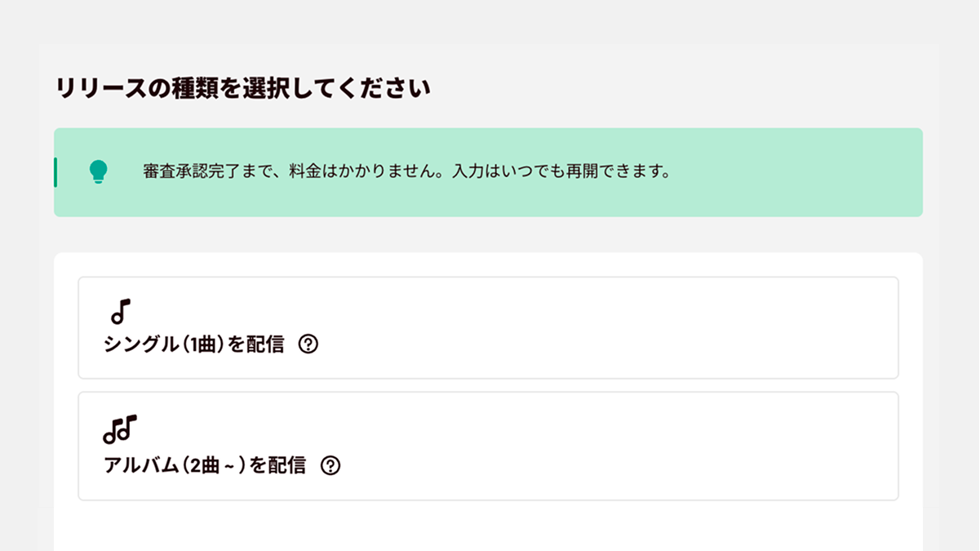Click the lightbulb icon in green banner
Viewport: 980px width, 551px height.
click(98, 172)
